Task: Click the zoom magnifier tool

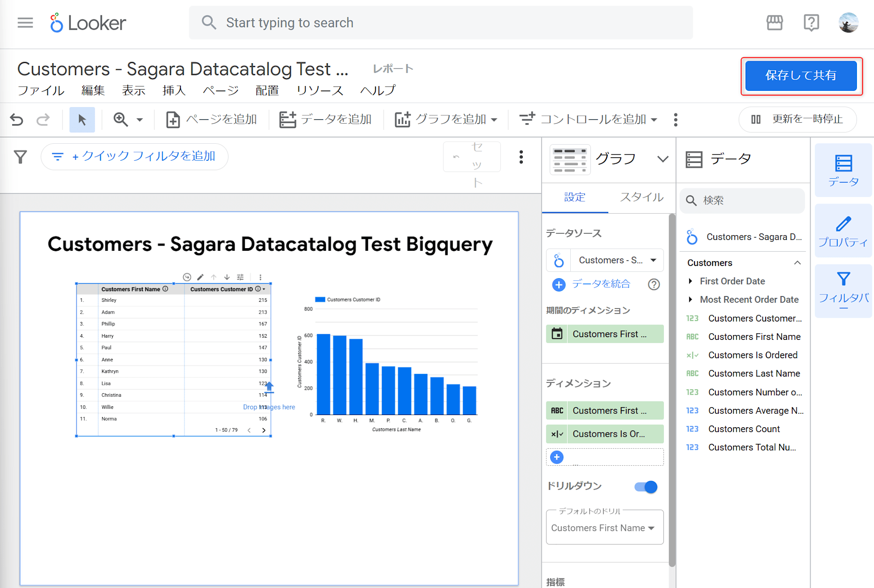Action: [121, 119]
